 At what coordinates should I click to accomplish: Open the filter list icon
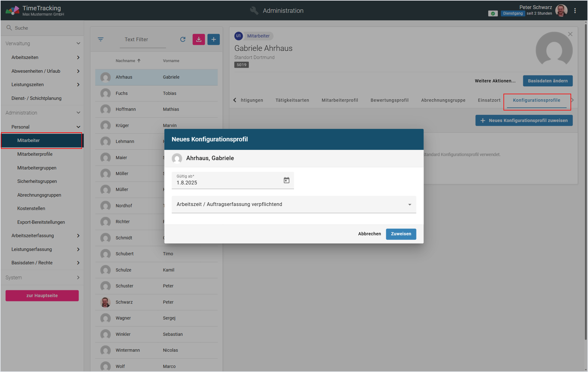coord(101,39)
